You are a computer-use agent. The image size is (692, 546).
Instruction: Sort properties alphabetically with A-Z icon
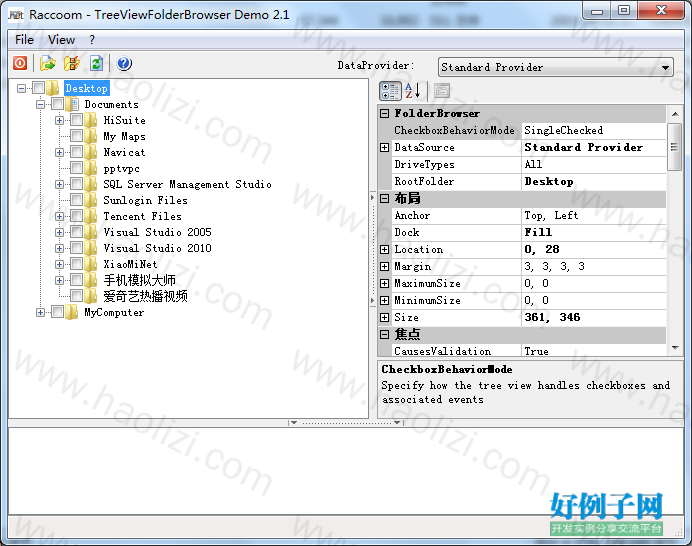412,90
